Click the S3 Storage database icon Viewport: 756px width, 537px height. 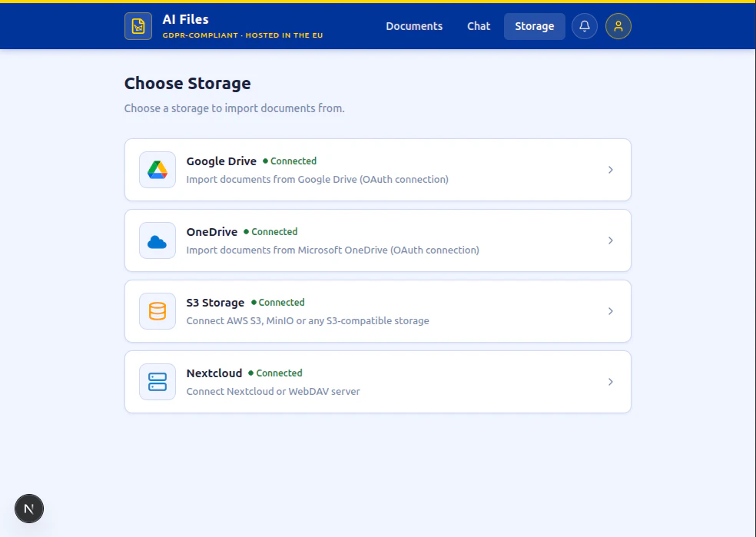(x=157, y=310)
